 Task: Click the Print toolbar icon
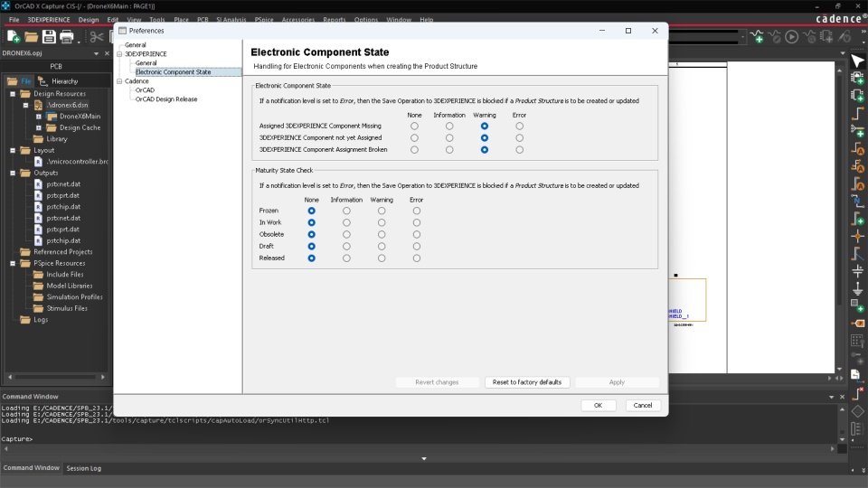click(66, 37)
